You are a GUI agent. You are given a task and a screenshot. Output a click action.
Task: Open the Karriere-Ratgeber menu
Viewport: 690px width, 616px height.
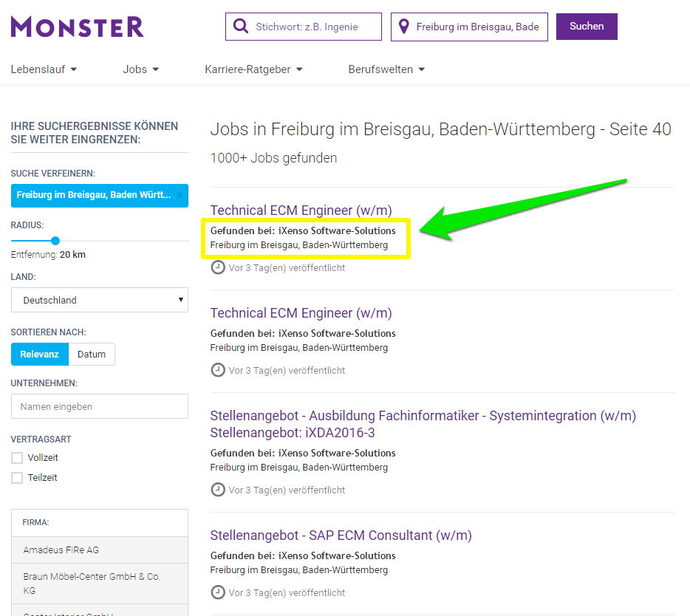click(253, 69)
